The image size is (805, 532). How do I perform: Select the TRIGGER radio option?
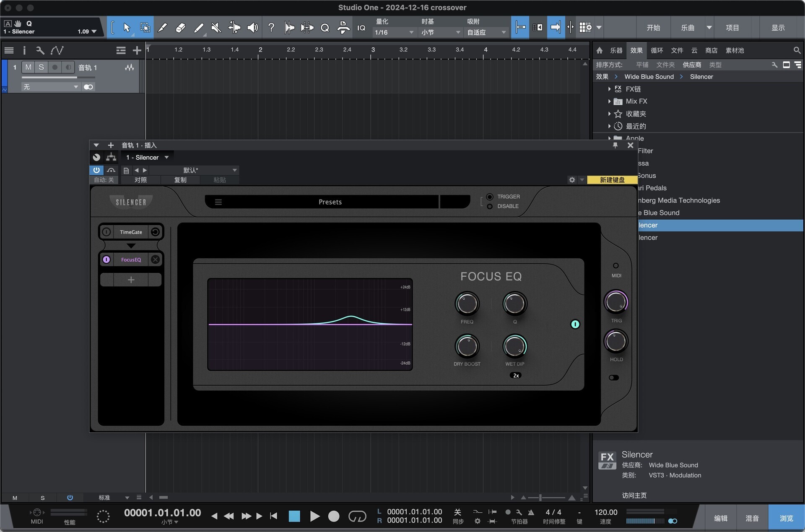coord(490,197)
